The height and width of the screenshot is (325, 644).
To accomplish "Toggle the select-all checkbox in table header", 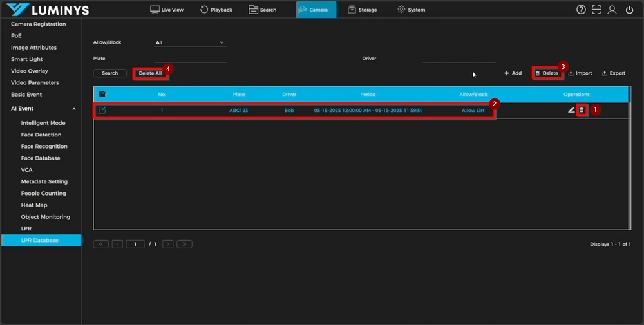I will click(102, 94).
